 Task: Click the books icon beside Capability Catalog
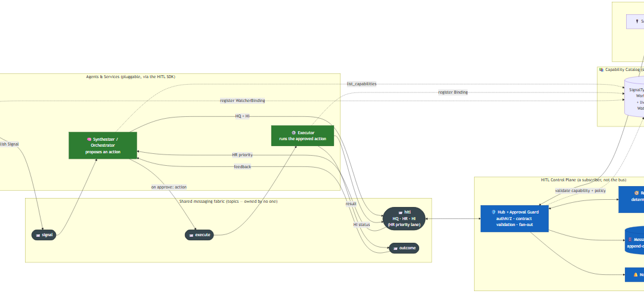[x=601, y=70]
